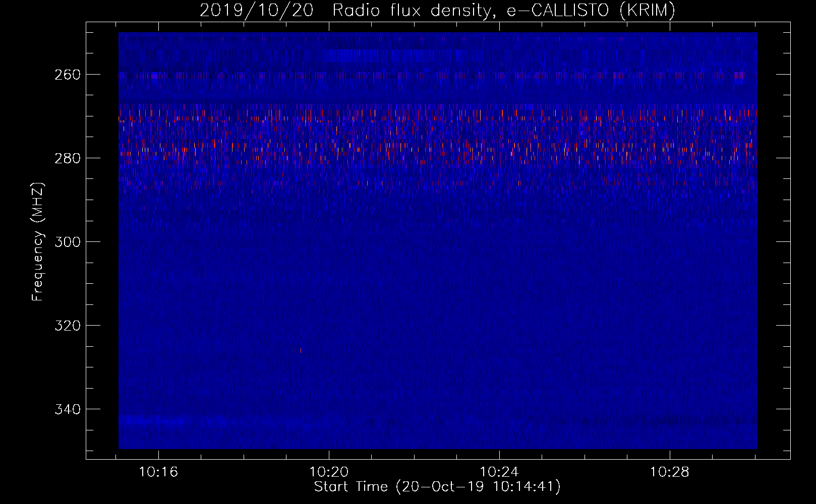Screen dimensions: 816x504
Task: Click the 10:24 time tick label
Action: click(499, 472)
